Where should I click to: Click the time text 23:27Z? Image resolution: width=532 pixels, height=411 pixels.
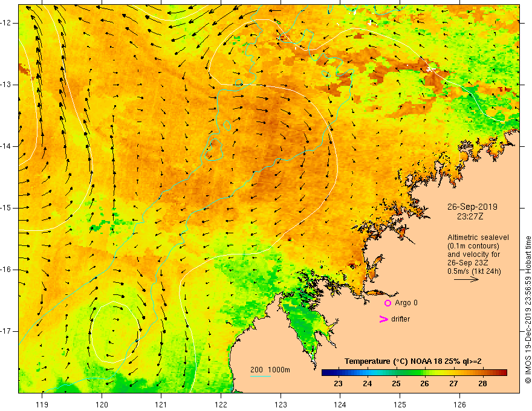point(470,216)
